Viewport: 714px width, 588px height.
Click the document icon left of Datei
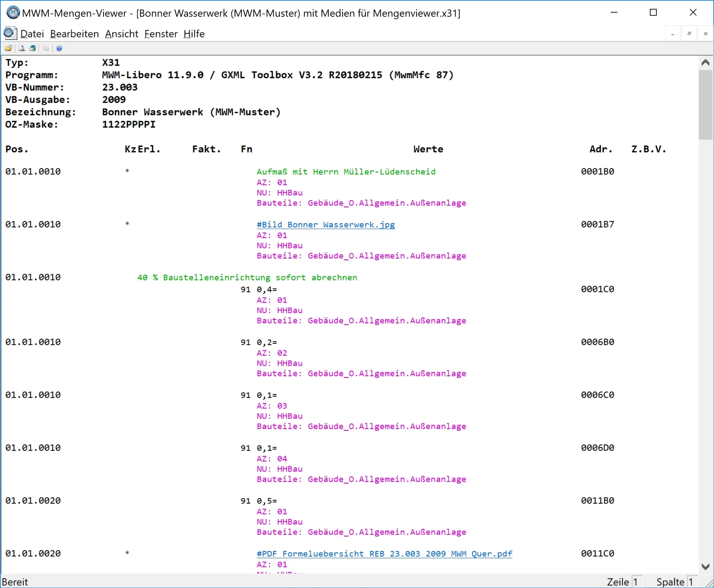(x=10, y=33)
